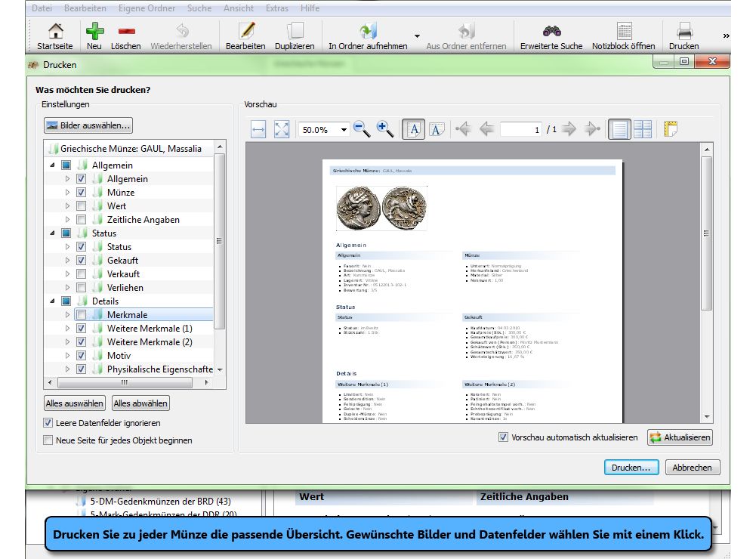756x559 pixels.
Task: Fit preview to page width
Action: (x=258, y=129)
